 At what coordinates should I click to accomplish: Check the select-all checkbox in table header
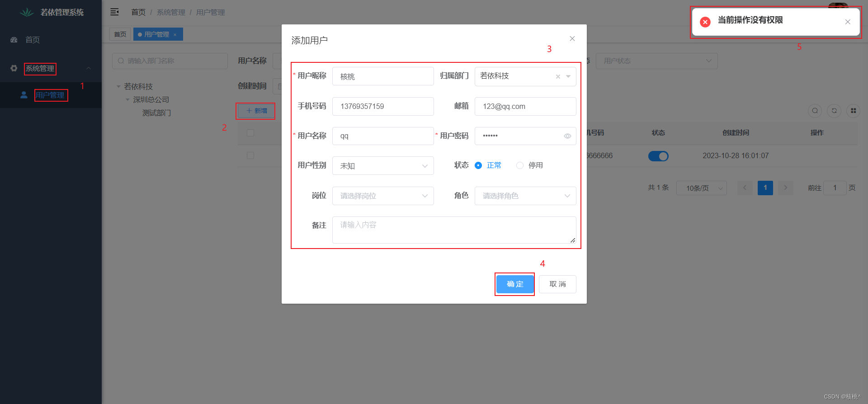[x=250, y=133]
